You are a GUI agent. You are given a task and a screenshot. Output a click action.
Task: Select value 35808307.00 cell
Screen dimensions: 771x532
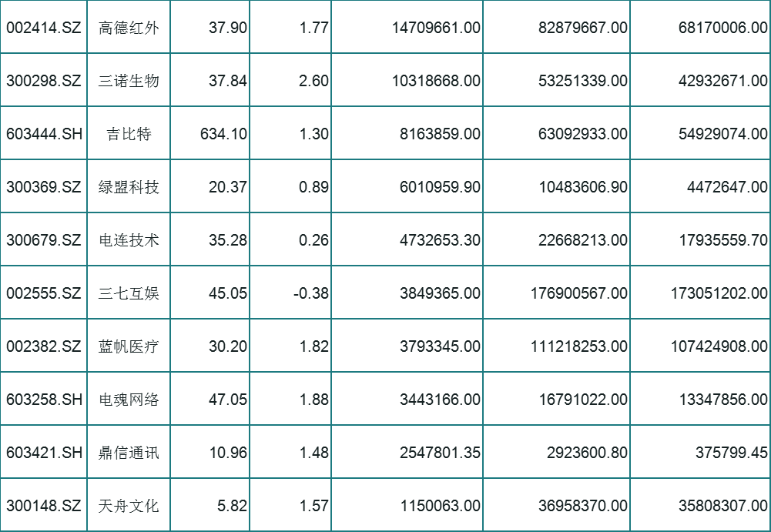701,504
